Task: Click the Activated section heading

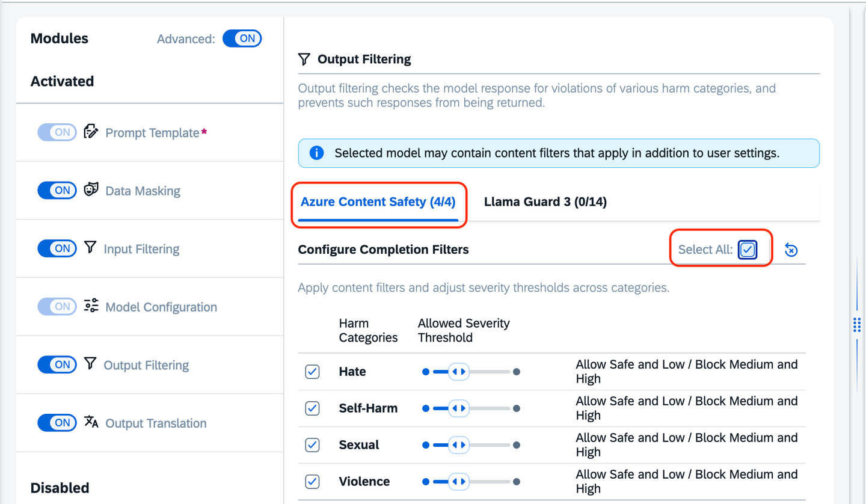Action: [63, 81]
